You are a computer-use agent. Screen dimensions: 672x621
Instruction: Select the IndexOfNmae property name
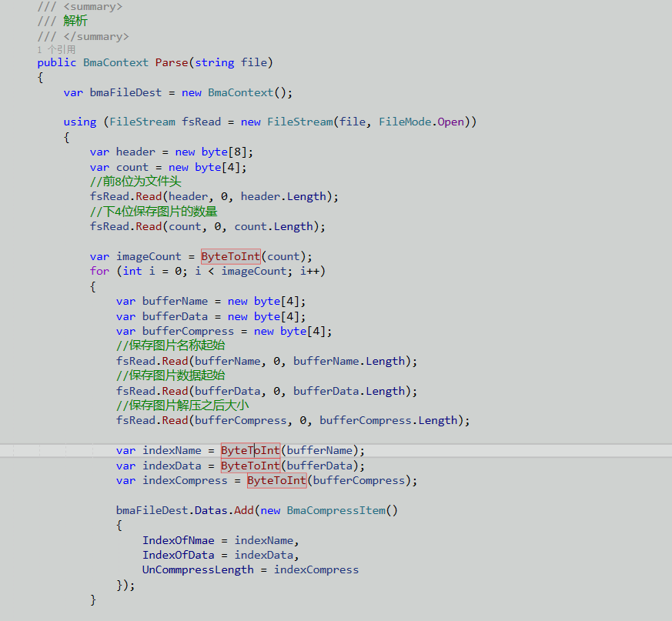click(x=179, y=540)
